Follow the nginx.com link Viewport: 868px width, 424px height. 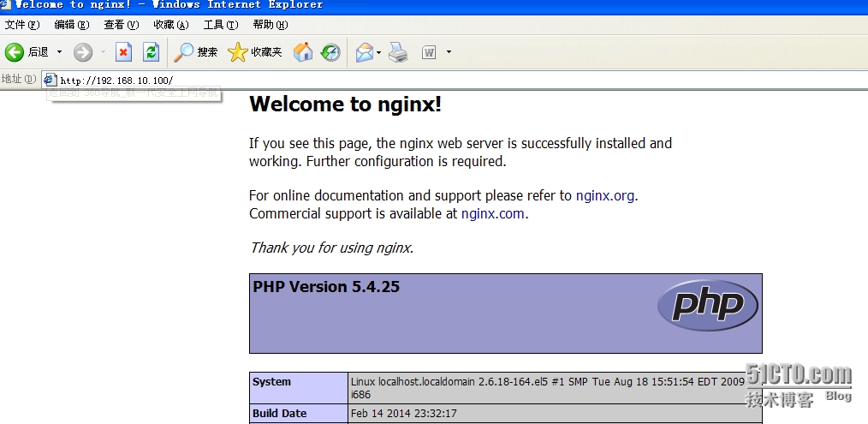click(x=493, y=213)
